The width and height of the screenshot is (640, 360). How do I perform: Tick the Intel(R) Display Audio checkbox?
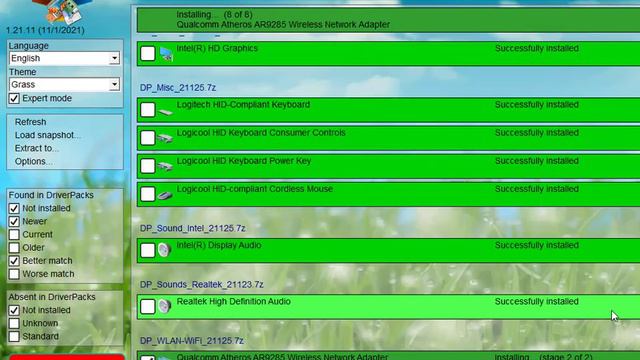pos(148,251)
